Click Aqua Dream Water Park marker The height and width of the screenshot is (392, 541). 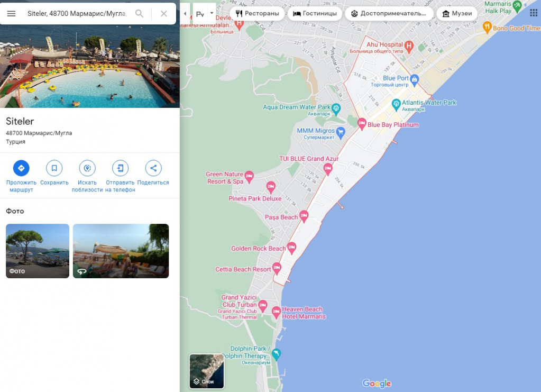(x=336, y=109)
